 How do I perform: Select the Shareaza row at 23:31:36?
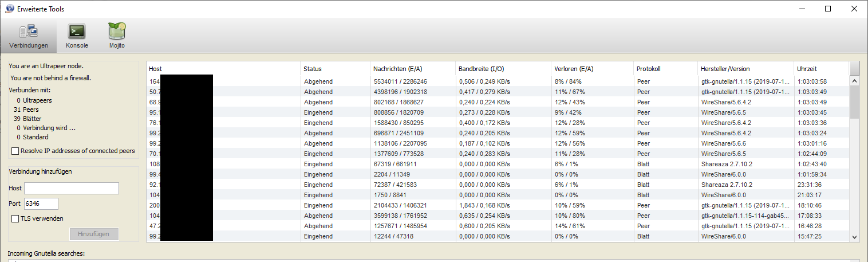click(x=498, y=185)
